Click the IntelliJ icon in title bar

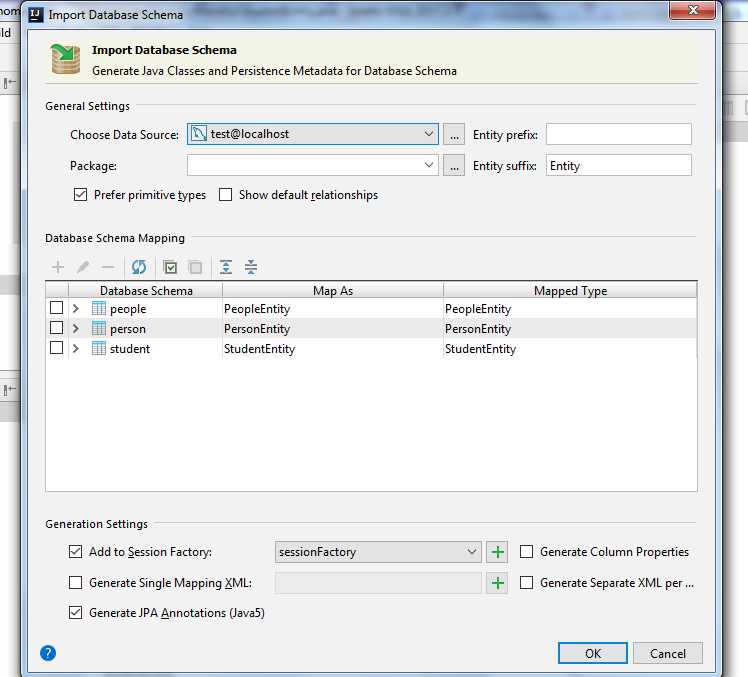coord(36,15)
